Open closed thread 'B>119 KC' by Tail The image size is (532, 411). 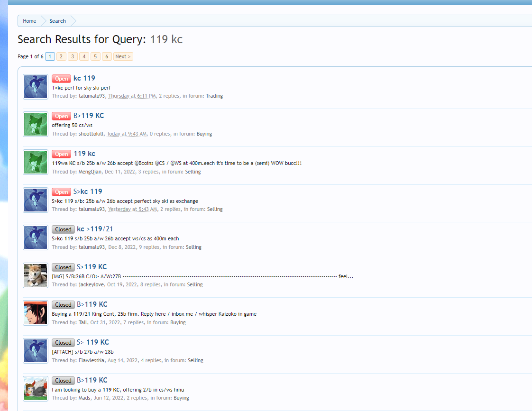click(92, 304)
